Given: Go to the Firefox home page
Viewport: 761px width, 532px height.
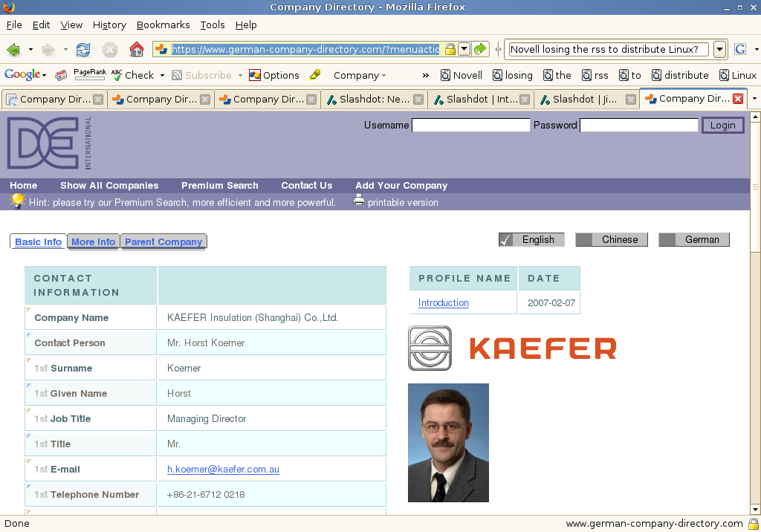Looking at the screenshot, I should click(136, 50).
